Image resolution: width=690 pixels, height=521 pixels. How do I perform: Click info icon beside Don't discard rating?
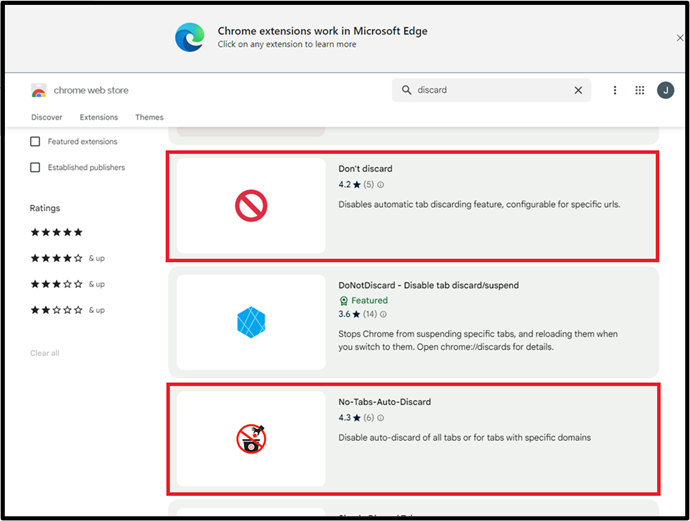[381, 185]
